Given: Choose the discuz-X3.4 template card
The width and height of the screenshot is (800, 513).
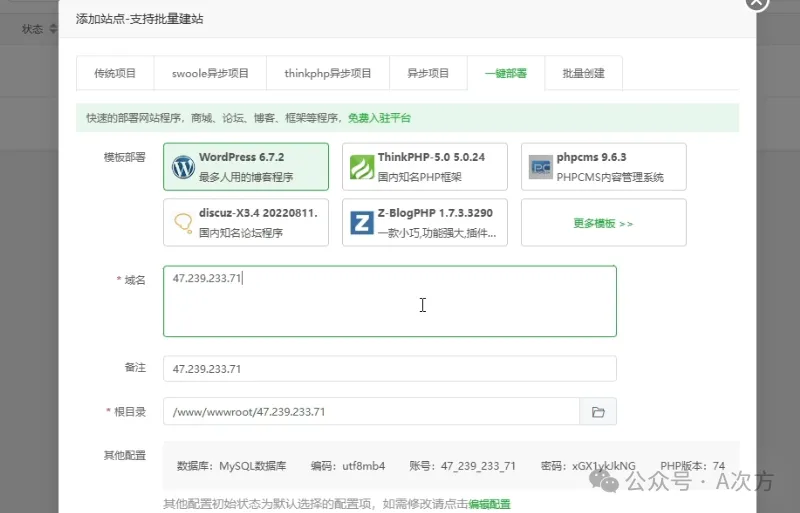Looking at the screenshot, I should 246,223.
